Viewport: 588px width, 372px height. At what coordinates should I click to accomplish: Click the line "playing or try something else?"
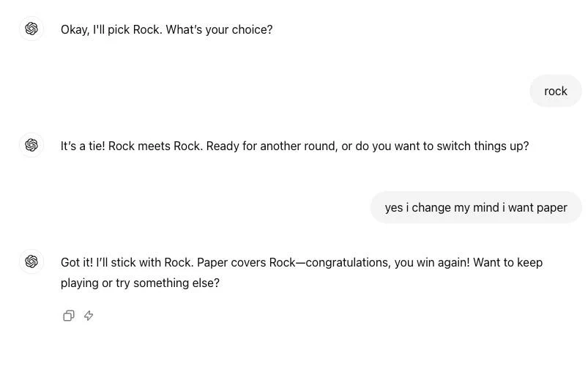tap(140, 283)
